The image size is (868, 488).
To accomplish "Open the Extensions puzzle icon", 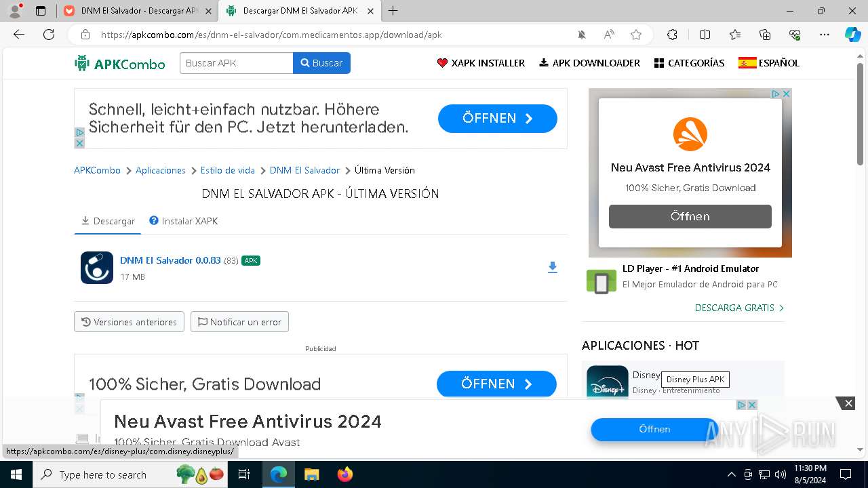I will pyautogui.click(x=672, y=35).
